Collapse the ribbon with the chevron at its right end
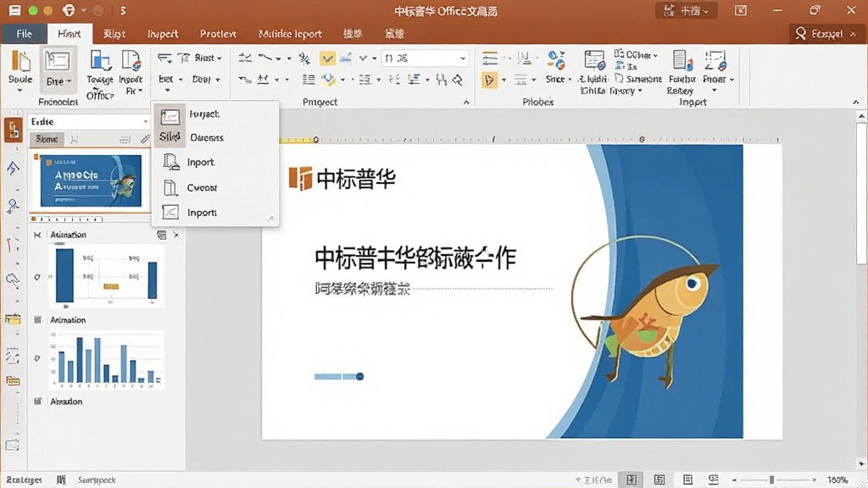The image size is (868, 488). pos(856,102)
